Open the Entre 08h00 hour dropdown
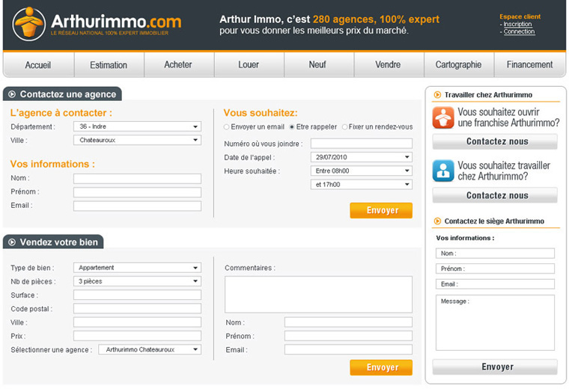569x392 pixels. 362,171
